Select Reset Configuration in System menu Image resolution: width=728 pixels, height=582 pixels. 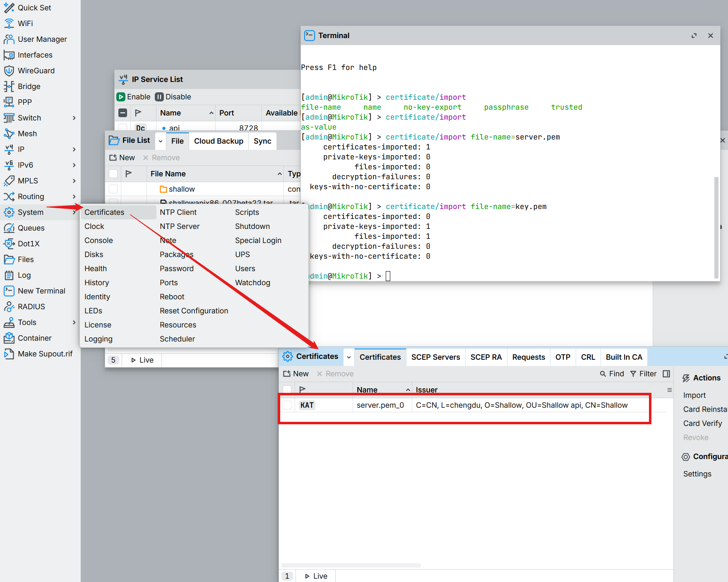(x=194, y=311)
